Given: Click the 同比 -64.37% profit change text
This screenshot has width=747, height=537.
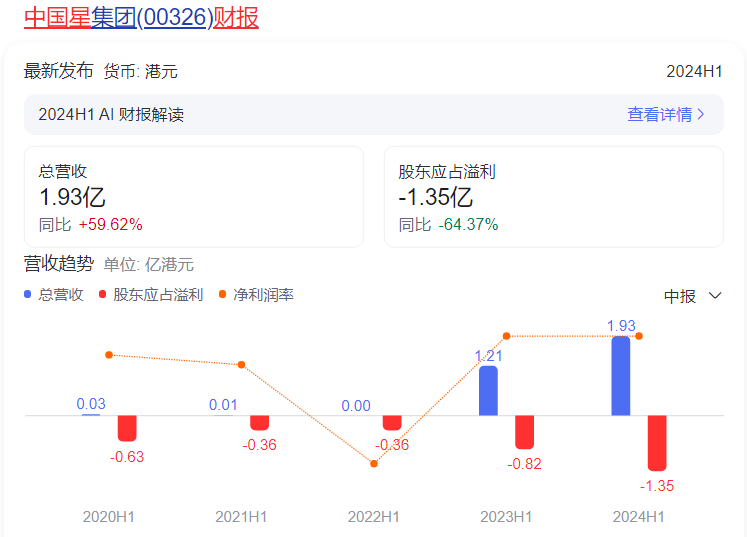Looking at the screenshot, I should tap(448, 224).
